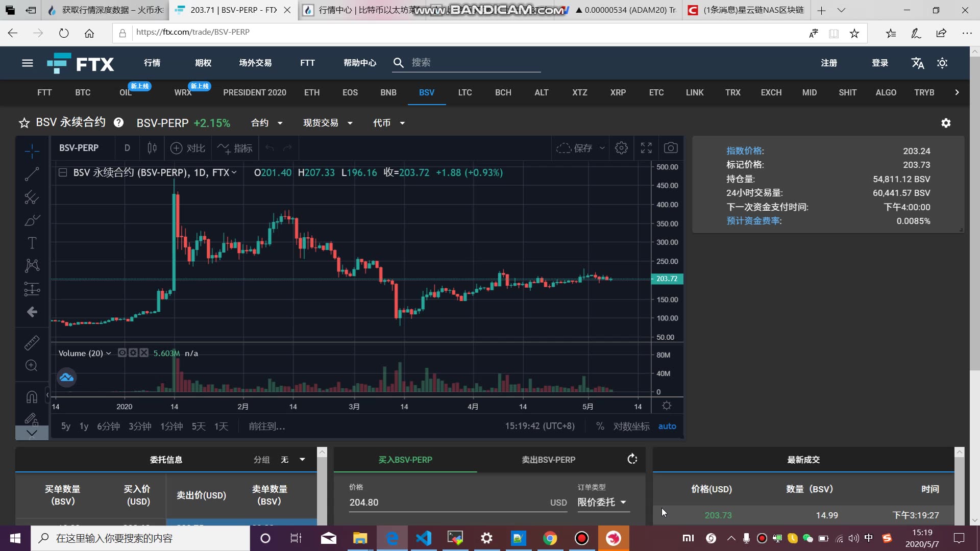Open chart axis settings gear at bottom right
Image resolution: width=980 pixels, height=551 pixels.
pyautogui.click(x=667, y=406)
